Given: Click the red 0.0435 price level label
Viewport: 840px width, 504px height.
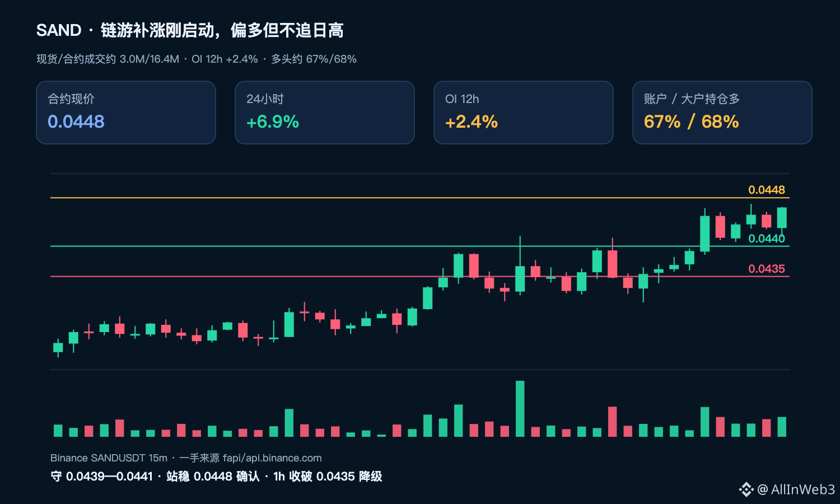Looking at the screenshot, I should [x=767, y=269].
